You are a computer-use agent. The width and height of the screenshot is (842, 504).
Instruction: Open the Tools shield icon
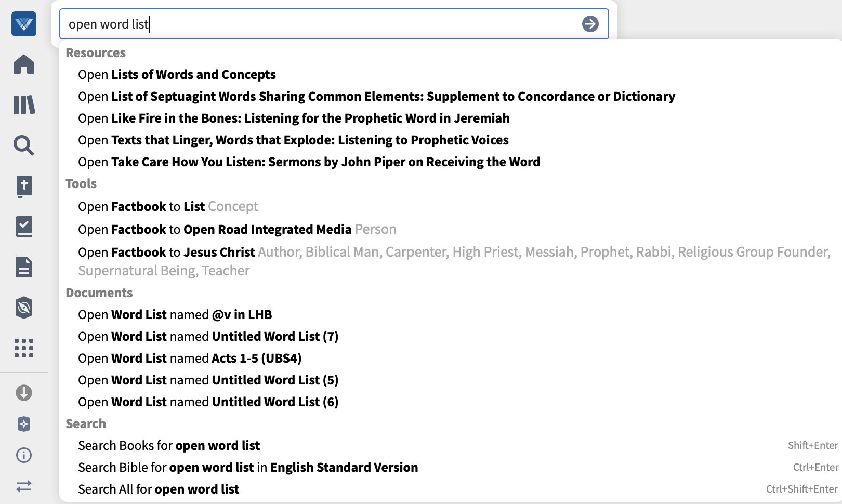(24, 308)
